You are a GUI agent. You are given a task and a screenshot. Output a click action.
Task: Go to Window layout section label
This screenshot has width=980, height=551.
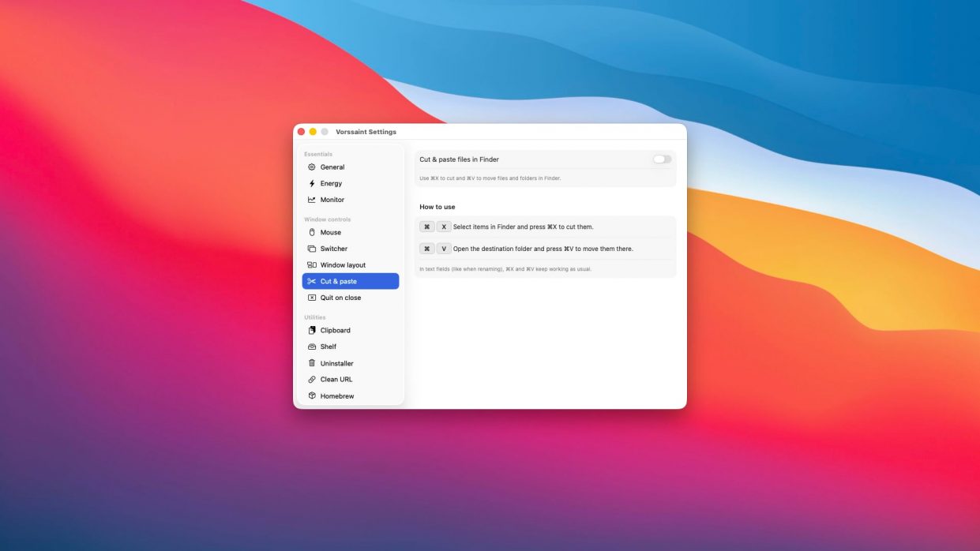(343, 265)
